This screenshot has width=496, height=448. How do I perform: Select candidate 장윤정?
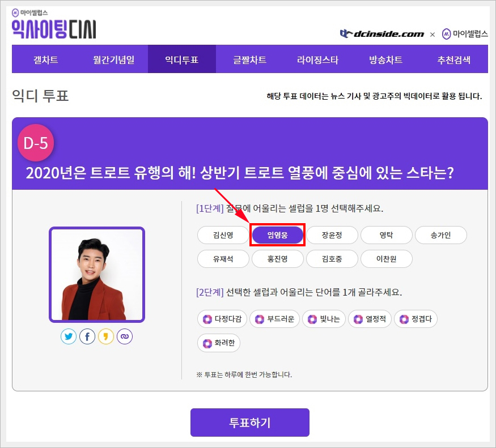click(332, 235)
